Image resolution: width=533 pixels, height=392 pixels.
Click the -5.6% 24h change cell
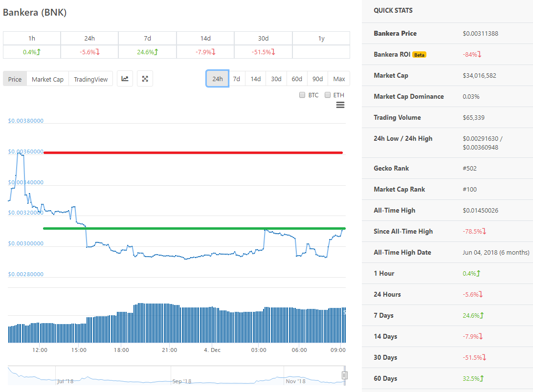pyautogui.click(x=89, y=52)
